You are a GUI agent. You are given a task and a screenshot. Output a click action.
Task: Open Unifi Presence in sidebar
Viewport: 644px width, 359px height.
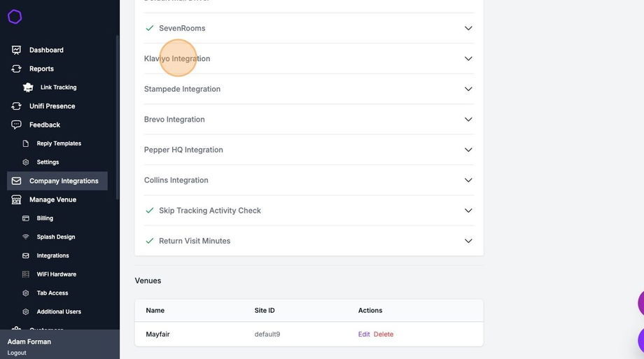[52, 106]
